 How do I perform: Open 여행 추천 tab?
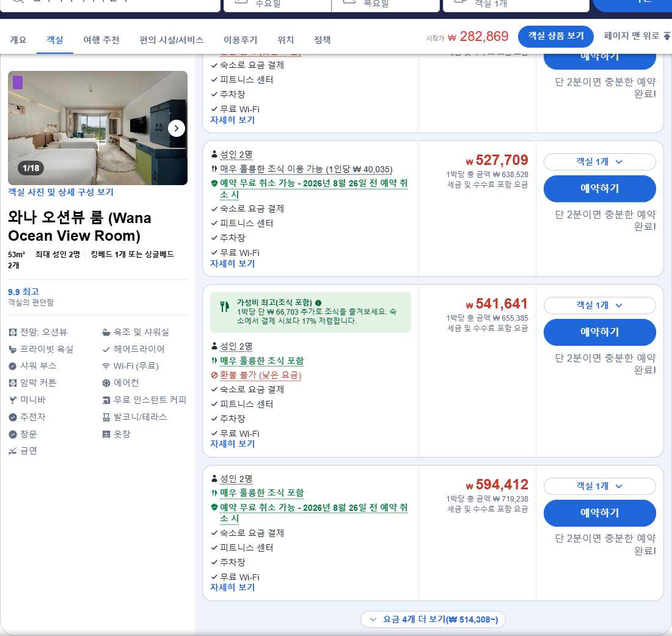click(101, 40)
